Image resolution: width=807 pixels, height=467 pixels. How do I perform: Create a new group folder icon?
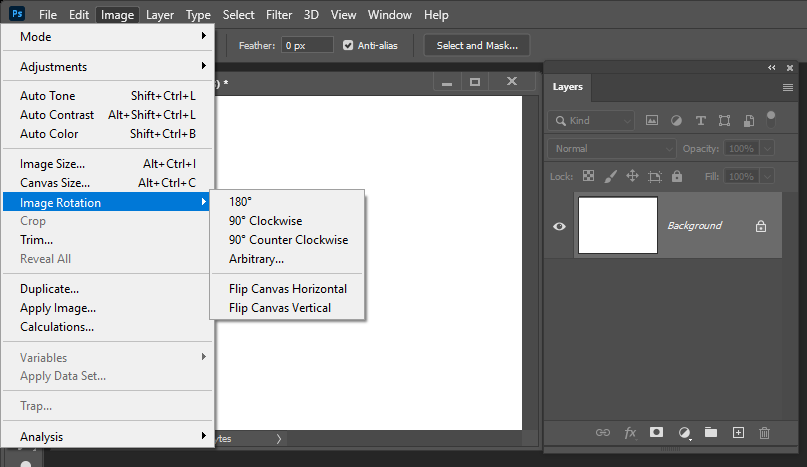click(711, 432)
